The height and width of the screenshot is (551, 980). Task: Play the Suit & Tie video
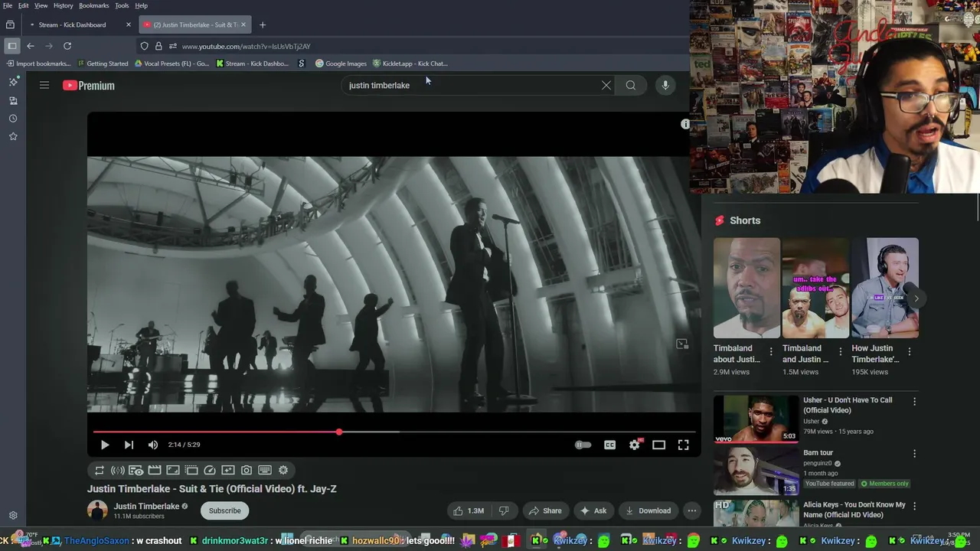[105, 445]
